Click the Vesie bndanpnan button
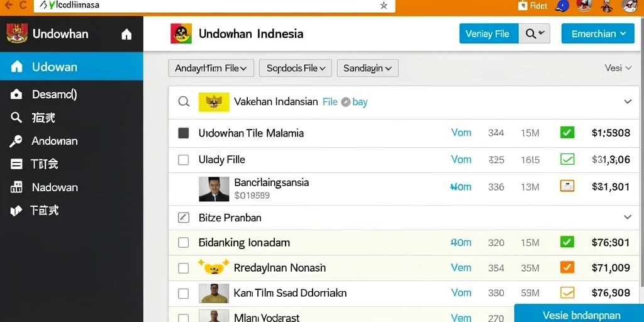The width and height of the screenshot is (644, 322). [580, 315]
